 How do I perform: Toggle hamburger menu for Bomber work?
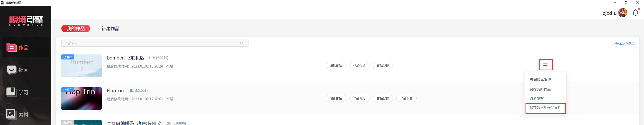click(545, 65)
